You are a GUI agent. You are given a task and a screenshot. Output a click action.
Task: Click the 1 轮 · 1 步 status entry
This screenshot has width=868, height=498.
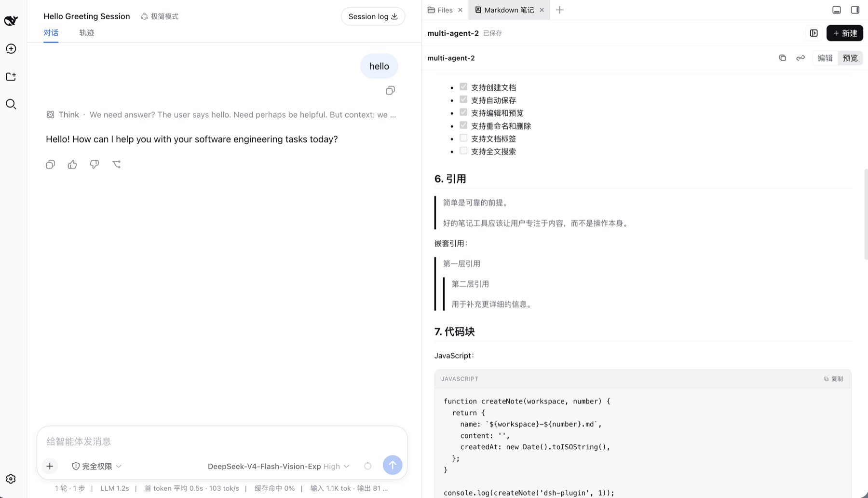coord(70,488)
